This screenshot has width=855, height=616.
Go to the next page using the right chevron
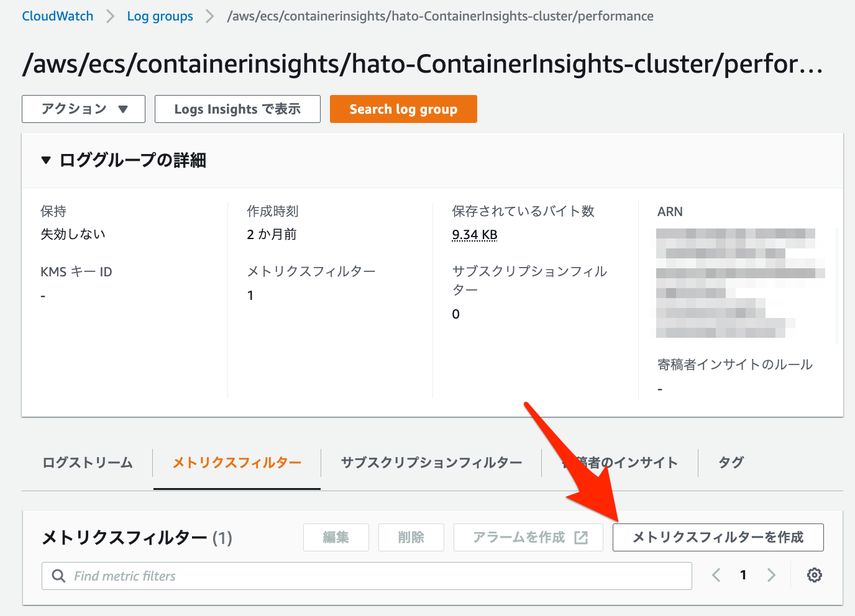[x=771, y=575]
